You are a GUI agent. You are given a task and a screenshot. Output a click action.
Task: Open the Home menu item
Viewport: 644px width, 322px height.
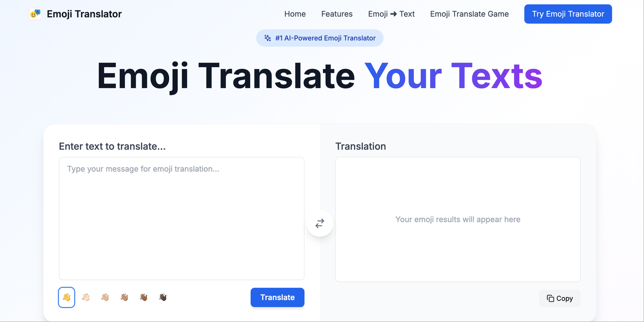[295, 14]
